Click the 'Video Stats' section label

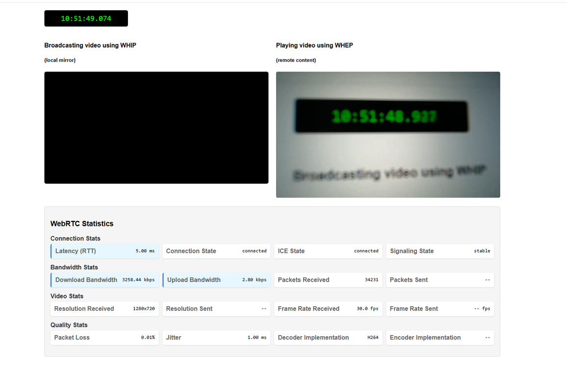pyautogui.click(x=67, y=296)
